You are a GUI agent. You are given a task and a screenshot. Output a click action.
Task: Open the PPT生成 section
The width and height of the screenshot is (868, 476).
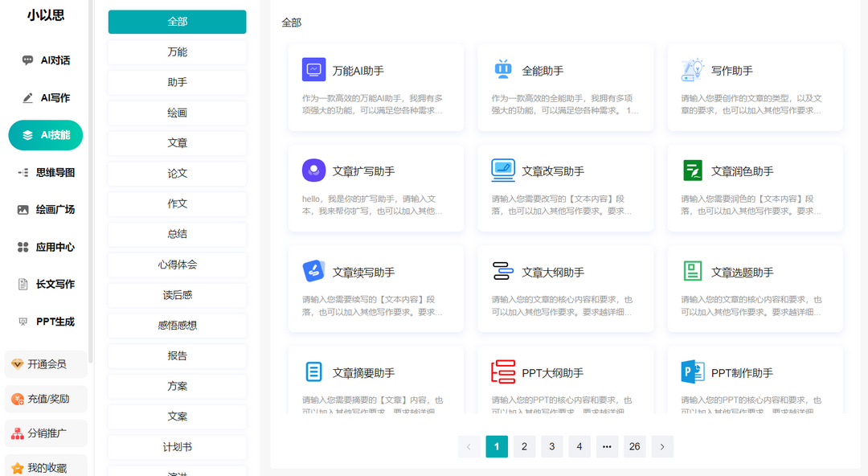click(45, 320)
